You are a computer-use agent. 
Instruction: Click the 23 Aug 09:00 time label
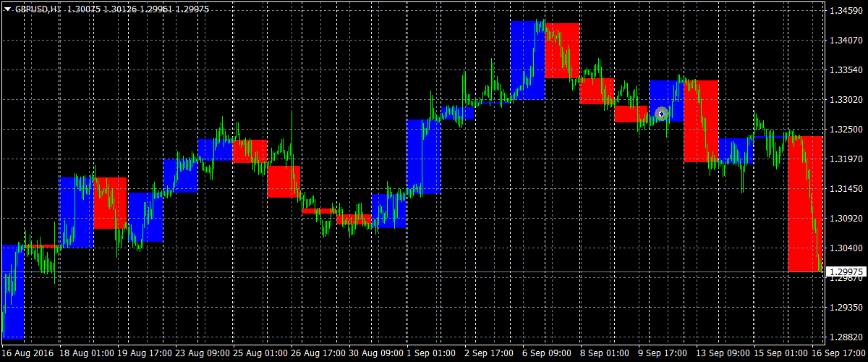[202, 353]
